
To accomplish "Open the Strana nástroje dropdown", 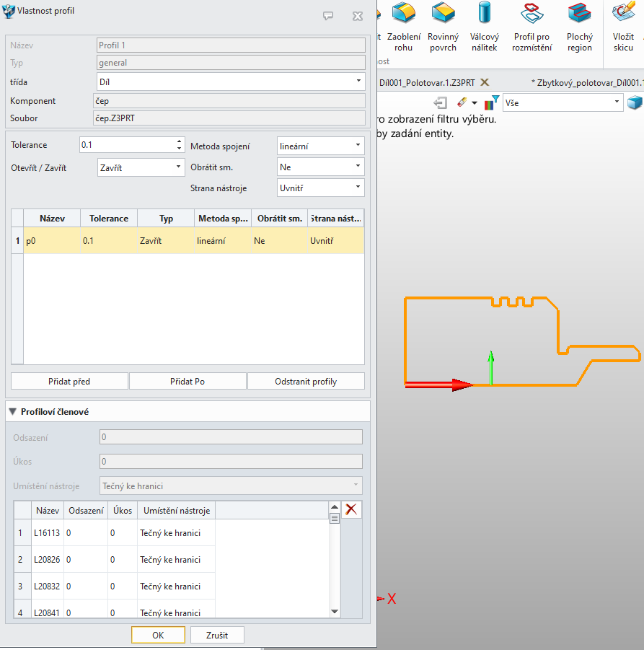I will (x=320, y=188).
